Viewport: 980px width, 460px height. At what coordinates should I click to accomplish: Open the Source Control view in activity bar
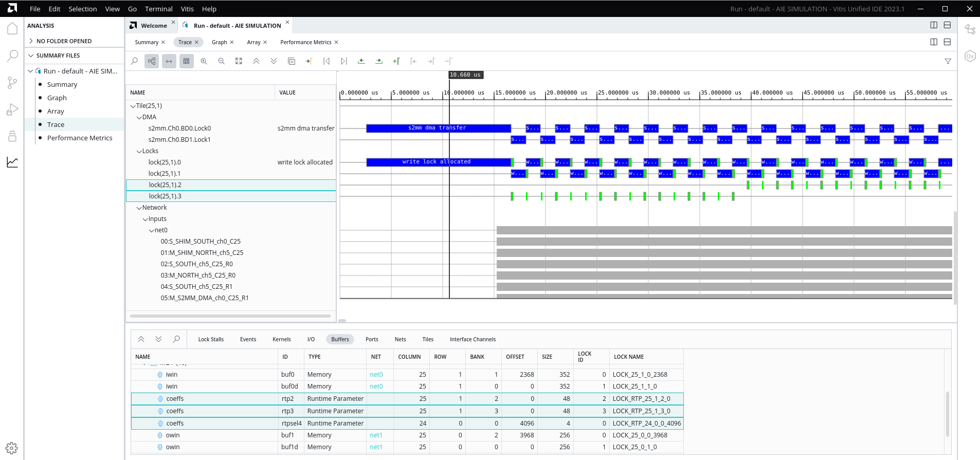click(12, 83)
